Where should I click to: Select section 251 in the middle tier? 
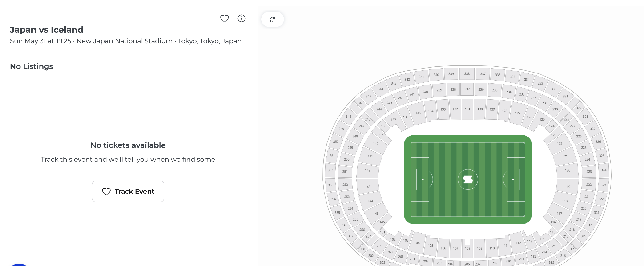pyautogui.click(x=345, y=172)
